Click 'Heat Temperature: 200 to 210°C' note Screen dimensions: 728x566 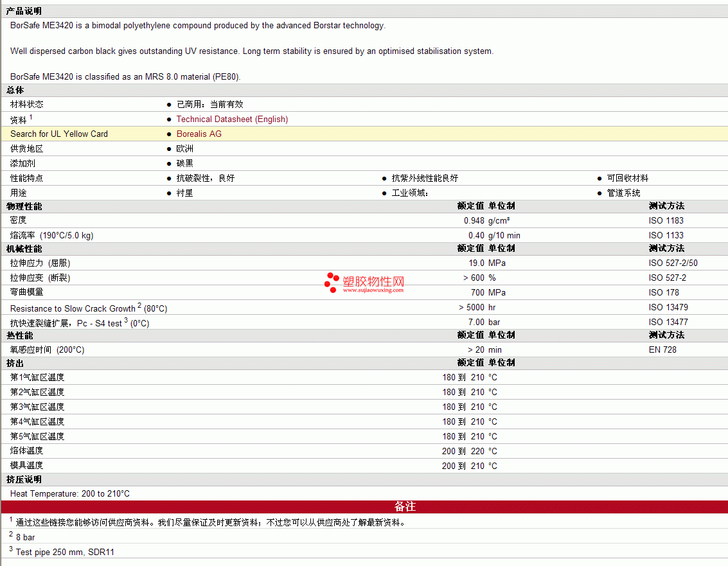tap(69, 493)
